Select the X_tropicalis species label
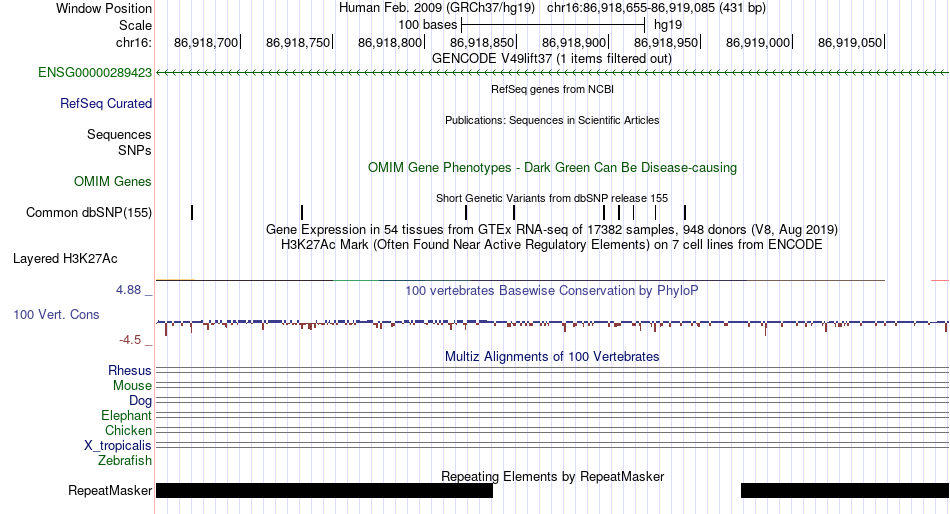This screenshot has width=950, height=514. (118, 446)
